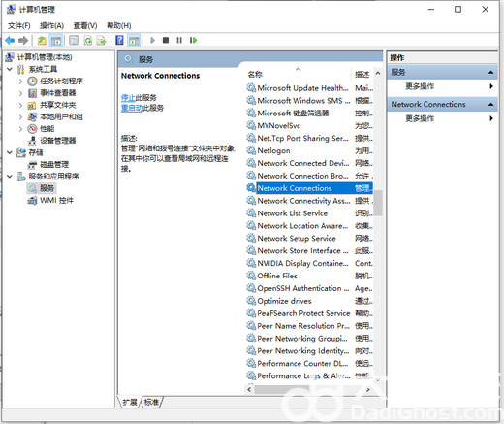Screen dimensions: 504x424
Task: Select 性能 in the tree
Action: point(47,129)
